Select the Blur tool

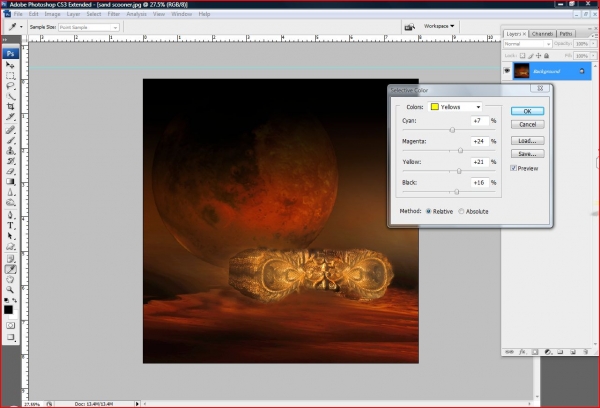click(x=10, y=192)
